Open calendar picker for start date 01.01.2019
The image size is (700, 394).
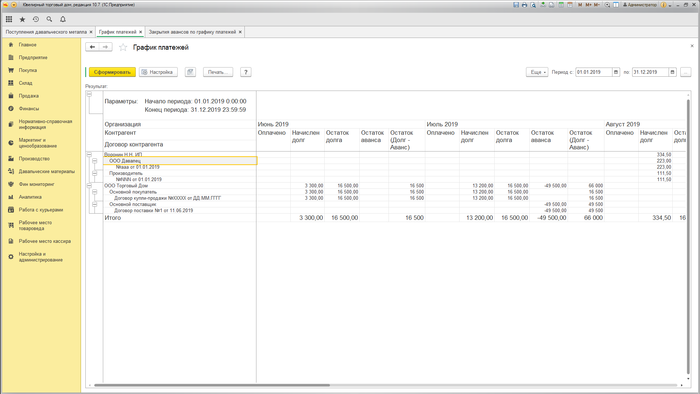point(616,72)
